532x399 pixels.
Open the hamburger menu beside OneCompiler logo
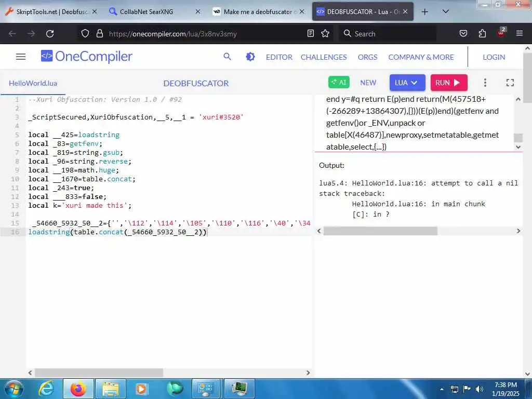click(x=21, y=57)
